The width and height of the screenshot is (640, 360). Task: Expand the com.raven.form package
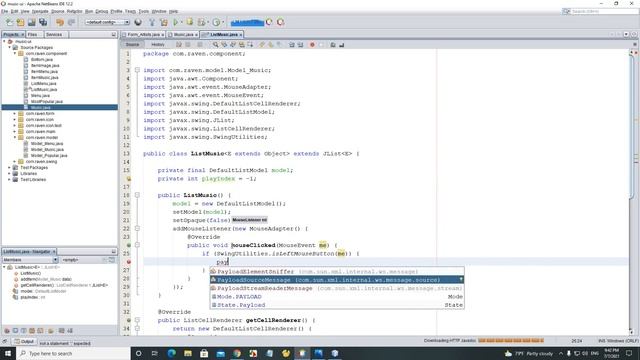tap(15, 113)
